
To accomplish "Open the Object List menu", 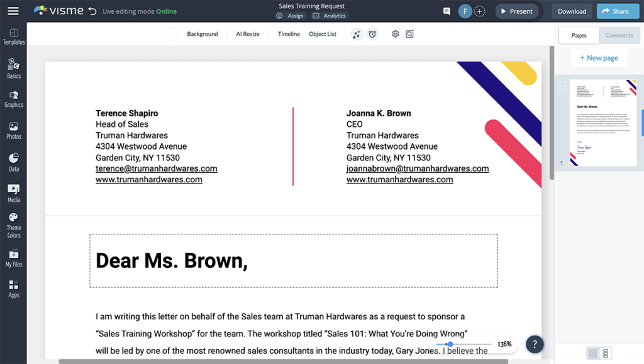I will click(x=322, y=34).
